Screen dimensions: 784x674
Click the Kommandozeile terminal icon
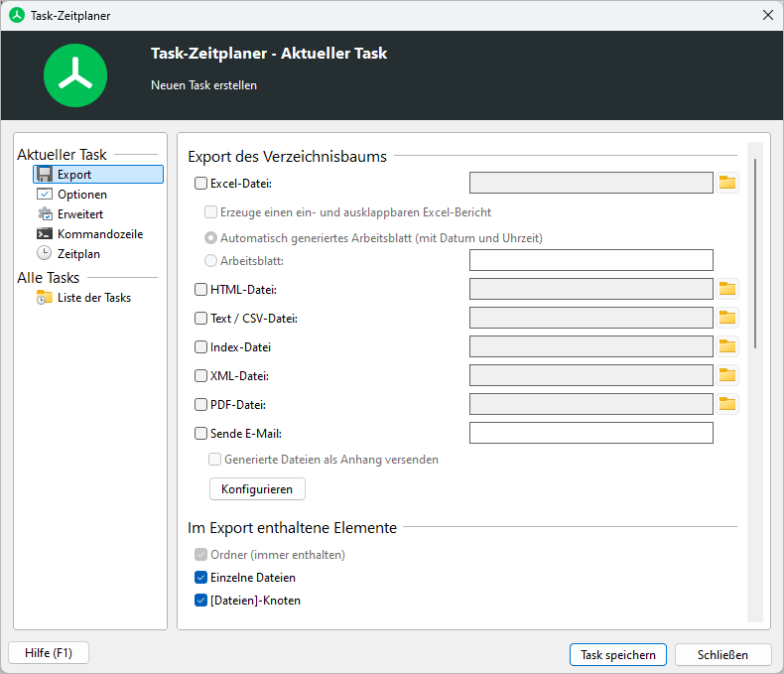[x=45, y=234]
